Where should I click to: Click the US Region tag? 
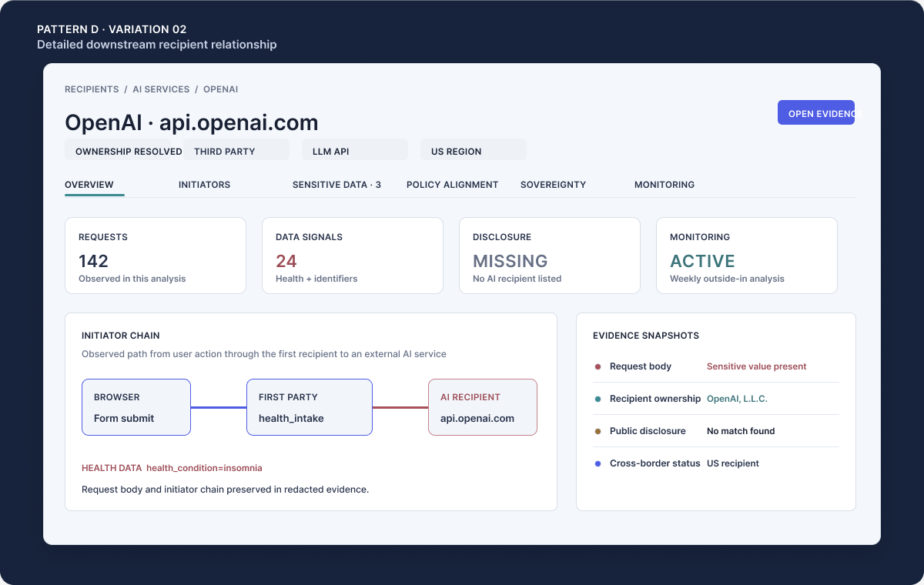point(474,151)
